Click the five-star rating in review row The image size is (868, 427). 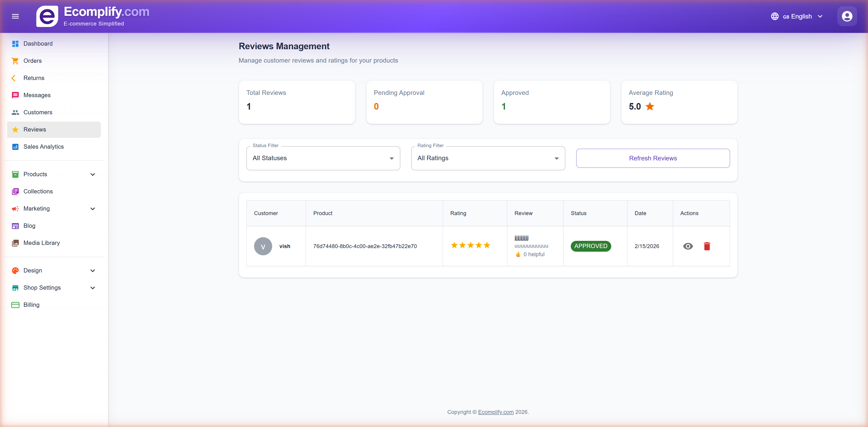tap(470, 245)
